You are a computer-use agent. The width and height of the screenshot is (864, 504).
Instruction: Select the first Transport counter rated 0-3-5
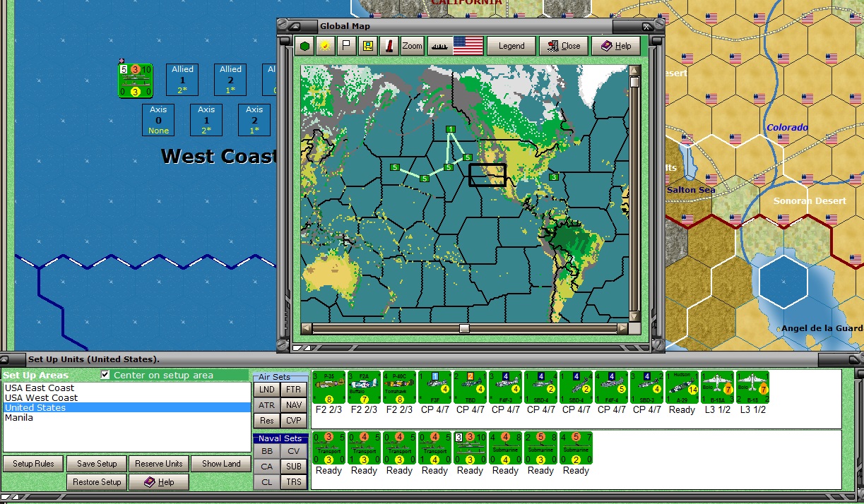329,448
